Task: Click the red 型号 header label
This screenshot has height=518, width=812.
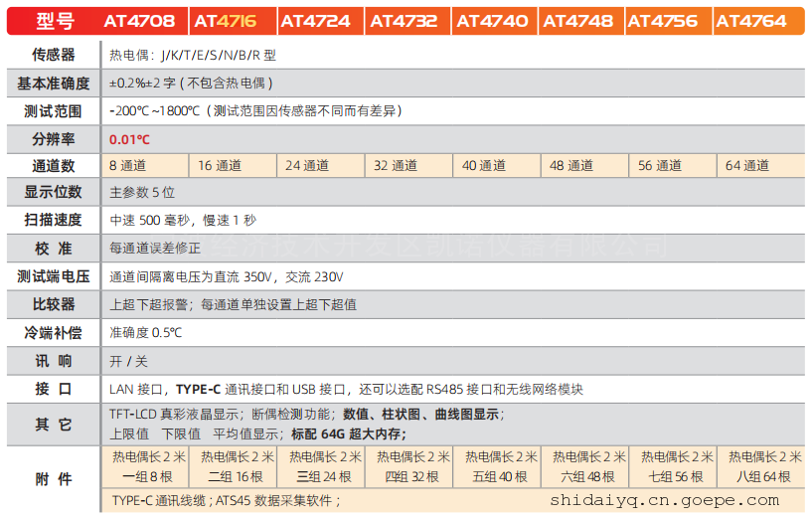Action: [53, 21]
